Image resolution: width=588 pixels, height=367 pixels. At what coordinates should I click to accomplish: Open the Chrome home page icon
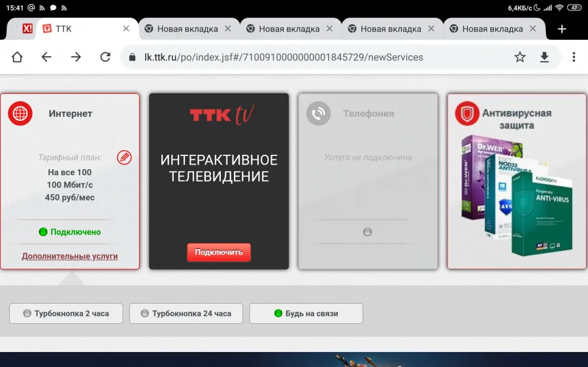pyautogui.click(x=17, y=57)
